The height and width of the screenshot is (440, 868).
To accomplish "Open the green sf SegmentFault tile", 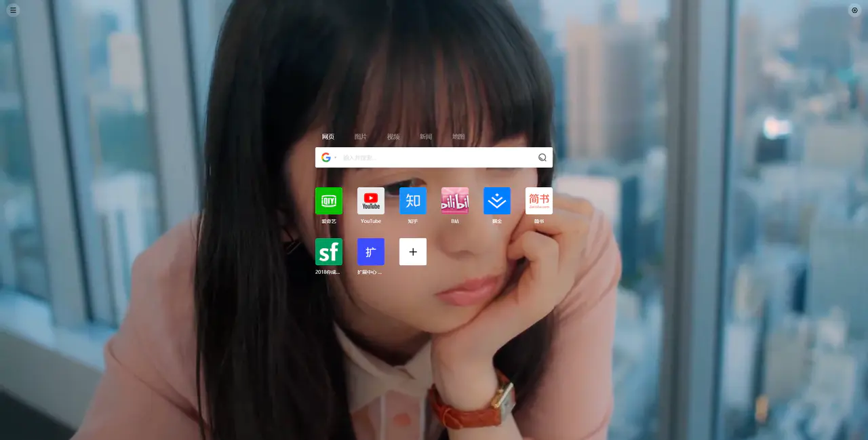I will point(329,252).
